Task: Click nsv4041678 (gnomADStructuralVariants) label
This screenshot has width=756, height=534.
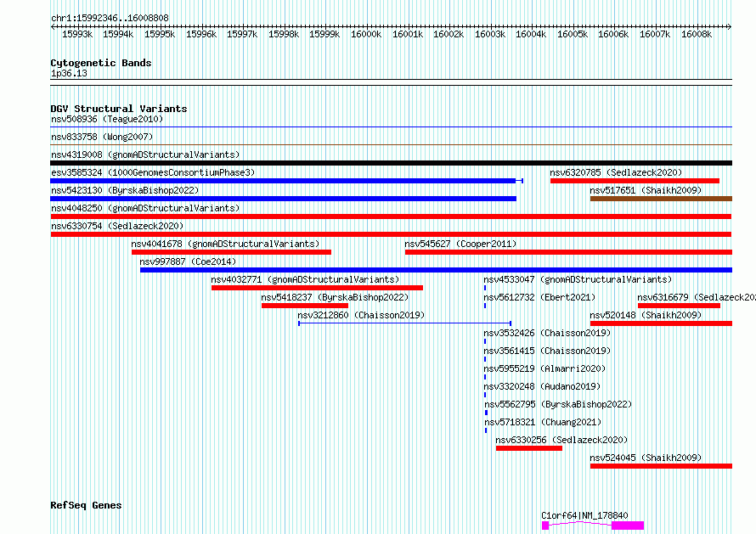Action: (x=225, y=244)
